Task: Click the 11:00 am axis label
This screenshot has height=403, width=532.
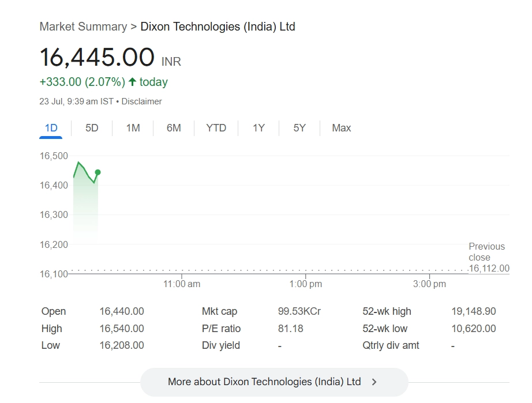Action: tap(182, 284)
